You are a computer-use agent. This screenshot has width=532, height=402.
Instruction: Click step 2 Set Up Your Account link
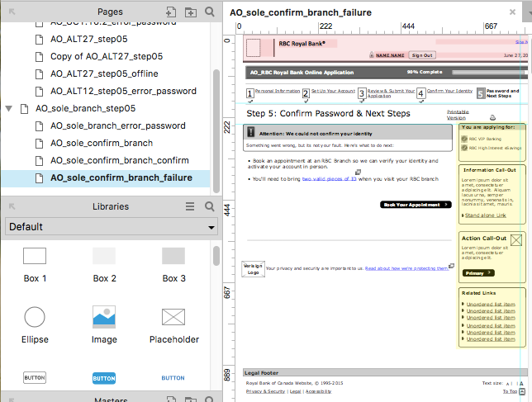click(333, 91)
